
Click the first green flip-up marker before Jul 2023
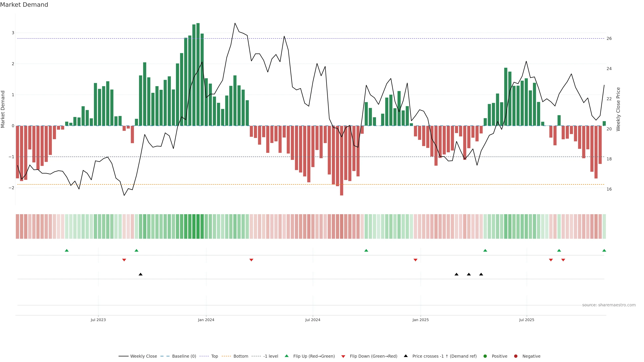click(67, 250)
